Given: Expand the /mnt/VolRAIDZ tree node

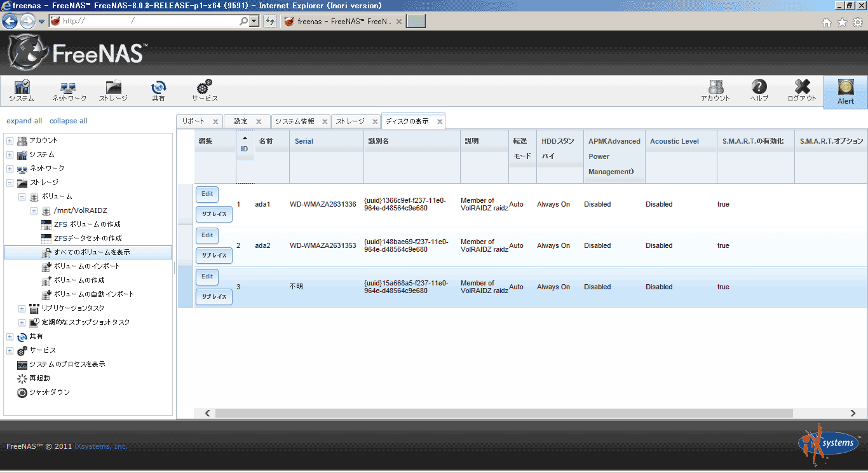Looking at the screenshot, I should (34, 210).
